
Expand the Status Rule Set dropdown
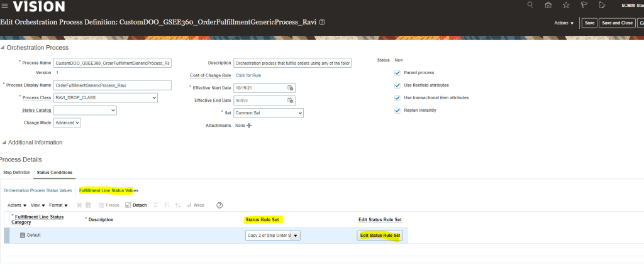click(x=296, y=236)
